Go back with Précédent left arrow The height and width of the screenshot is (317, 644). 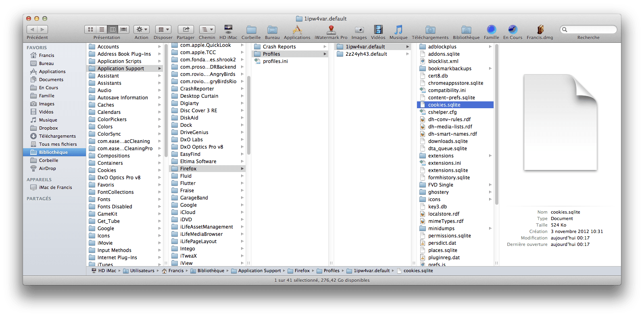(32, 29)
